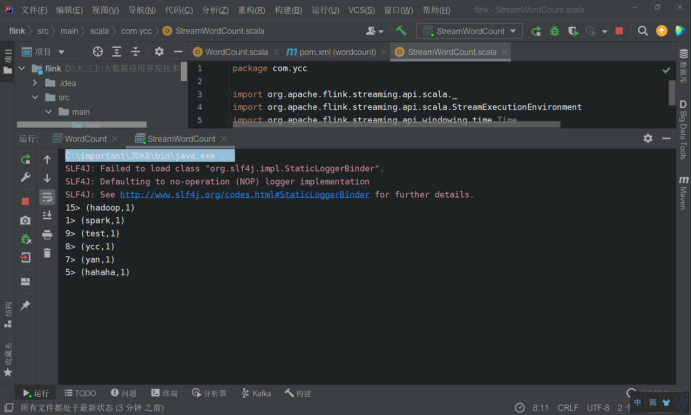Click the locate file target icon

[98, 52]
